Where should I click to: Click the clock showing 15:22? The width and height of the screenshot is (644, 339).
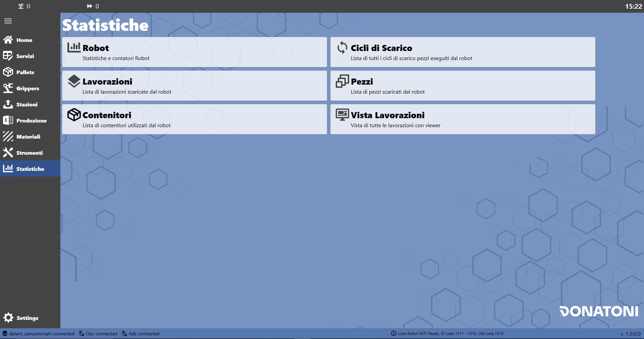click(x=633, y=6)
